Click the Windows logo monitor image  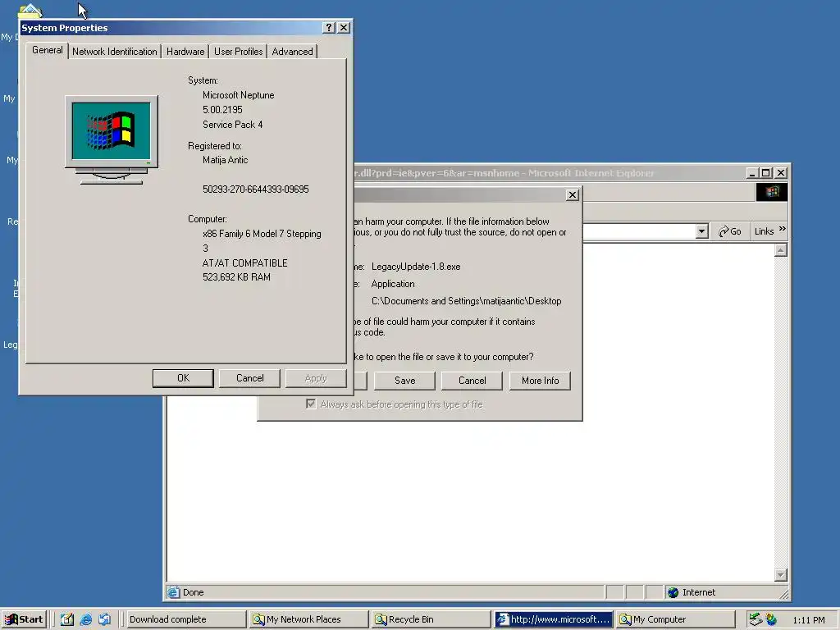point(112,139)
